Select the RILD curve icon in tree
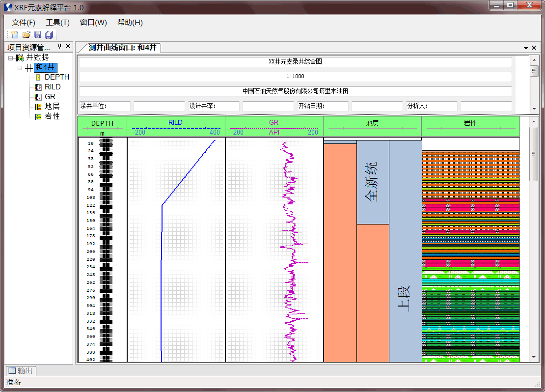 38,87
